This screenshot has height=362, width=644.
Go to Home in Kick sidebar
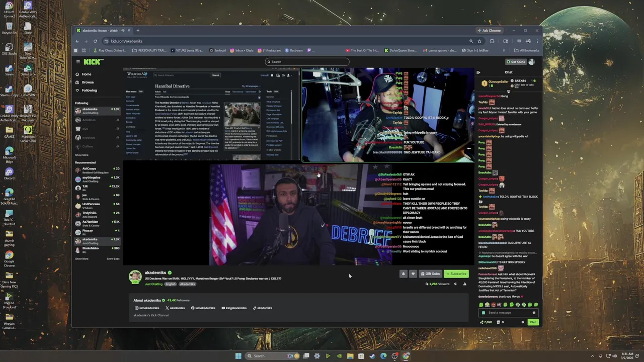[x=83, y=74]
